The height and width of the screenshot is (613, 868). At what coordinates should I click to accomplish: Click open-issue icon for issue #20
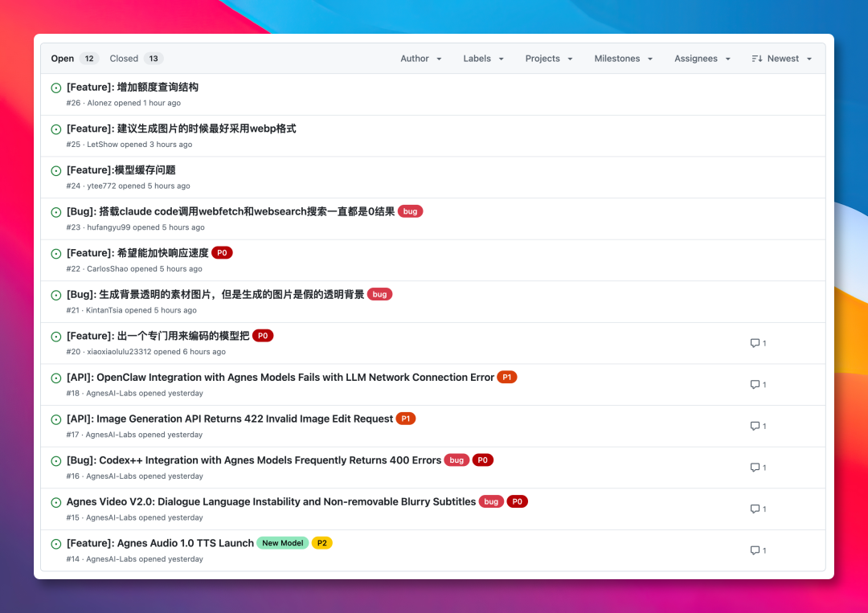pyautogui.click(x=56, y=337)
